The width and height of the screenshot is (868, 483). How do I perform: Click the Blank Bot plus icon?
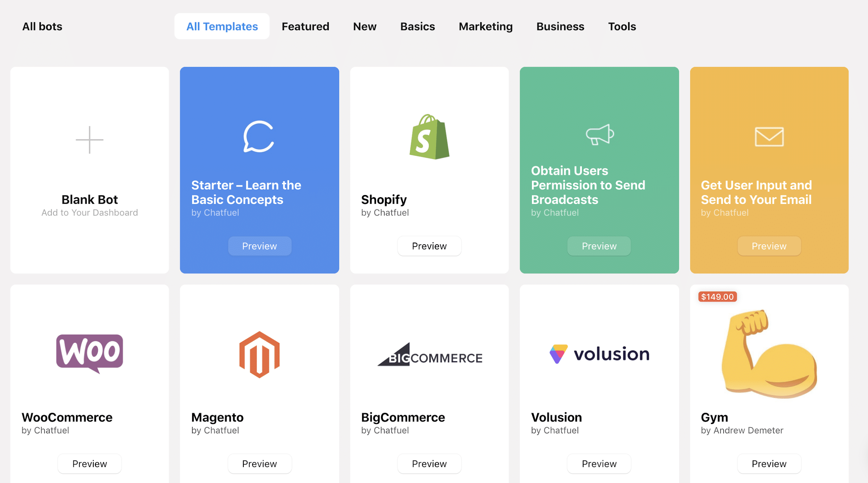(90, 140)
